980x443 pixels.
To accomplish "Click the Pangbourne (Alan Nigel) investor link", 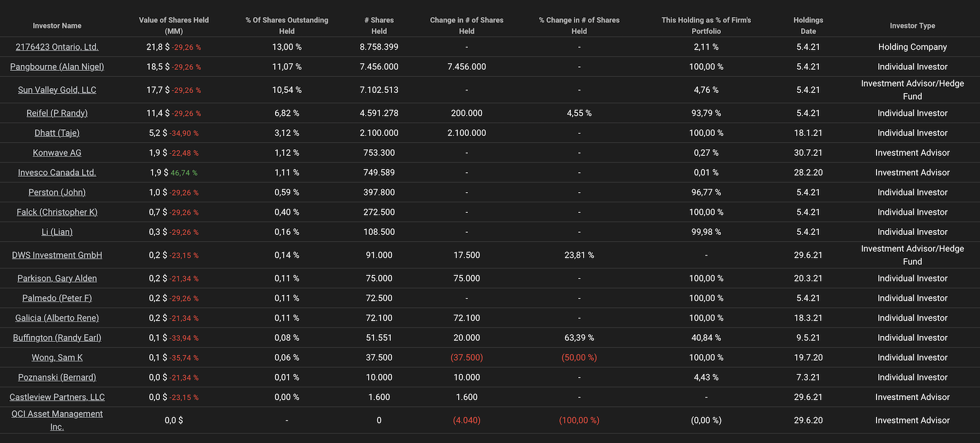I will click(57, 67).
